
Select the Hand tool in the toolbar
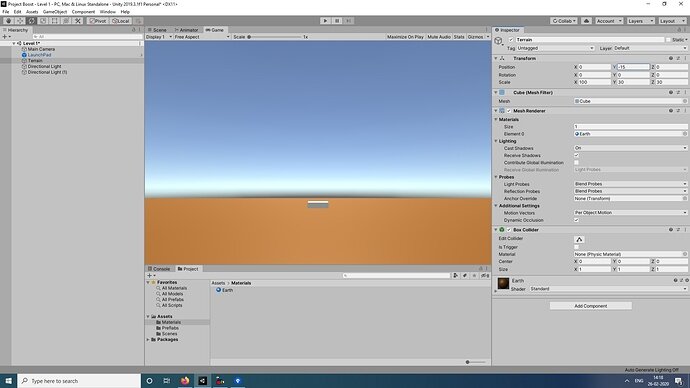(x=8, y=21)
